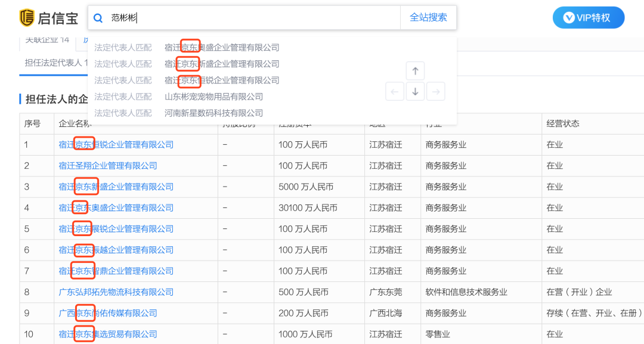Click the Qixinbao shield logo
The width and height of the screenshot is (644, 344).
(x=27, y=18)
